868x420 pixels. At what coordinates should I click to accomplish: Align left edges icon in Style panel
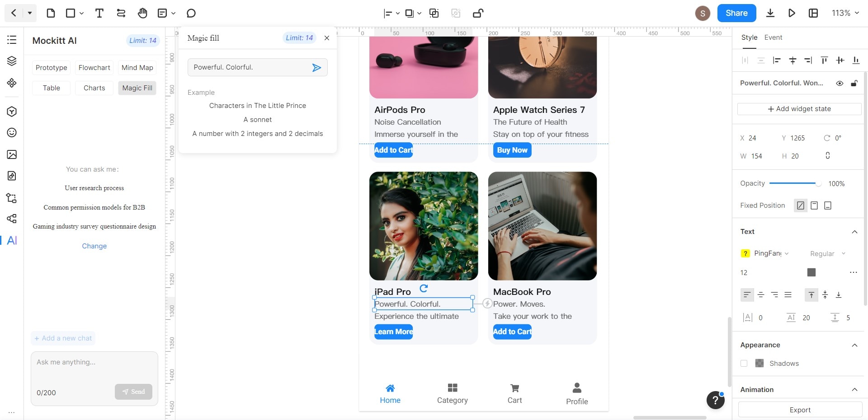tap(777, 60)
